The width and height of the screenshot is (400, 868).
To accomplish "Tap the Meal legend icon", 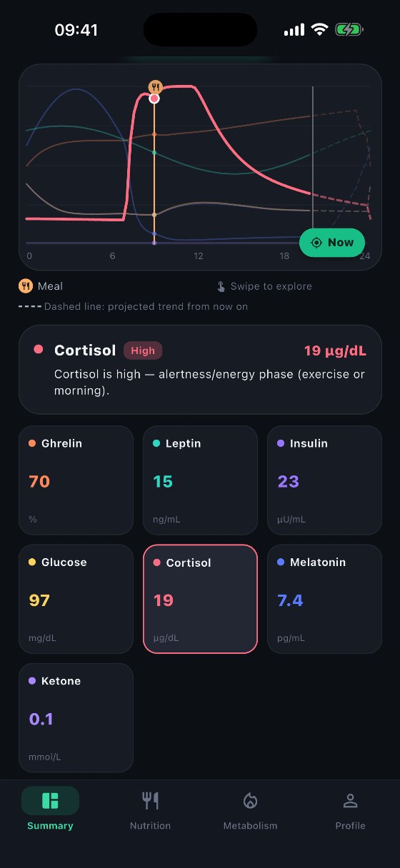I will click(26, 286).
